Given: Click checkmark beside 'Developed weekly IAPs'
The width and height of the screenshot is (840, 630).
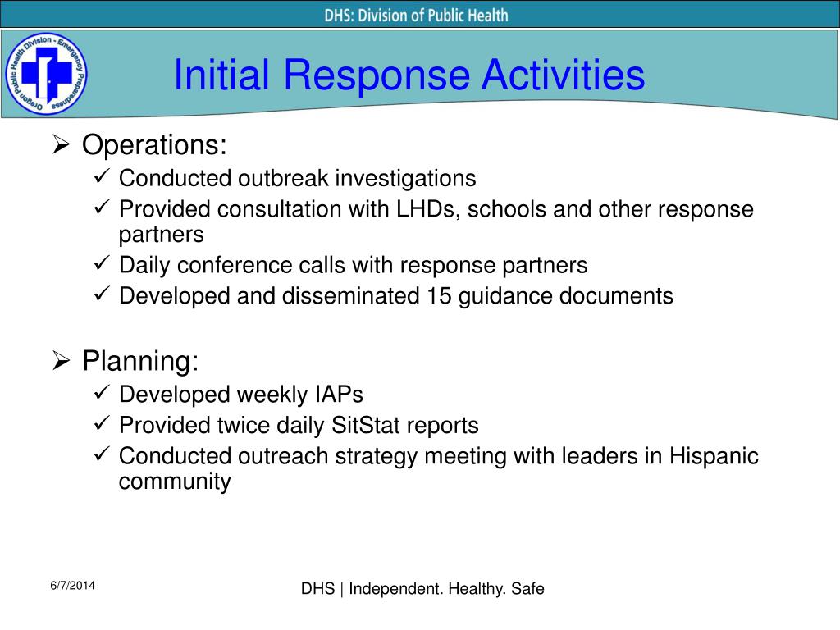Looking at the screenshot, I should (101, 391).
